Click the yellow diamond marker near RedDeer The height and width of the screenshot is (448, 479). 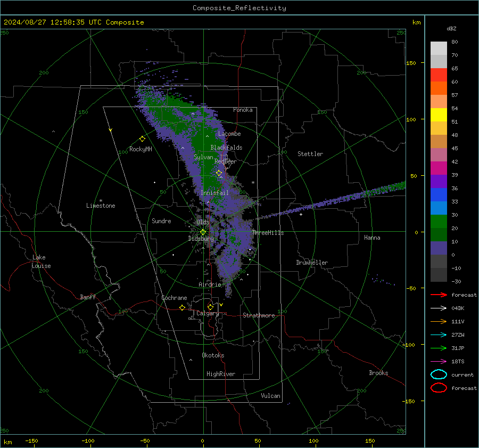(x=219, y=173)
